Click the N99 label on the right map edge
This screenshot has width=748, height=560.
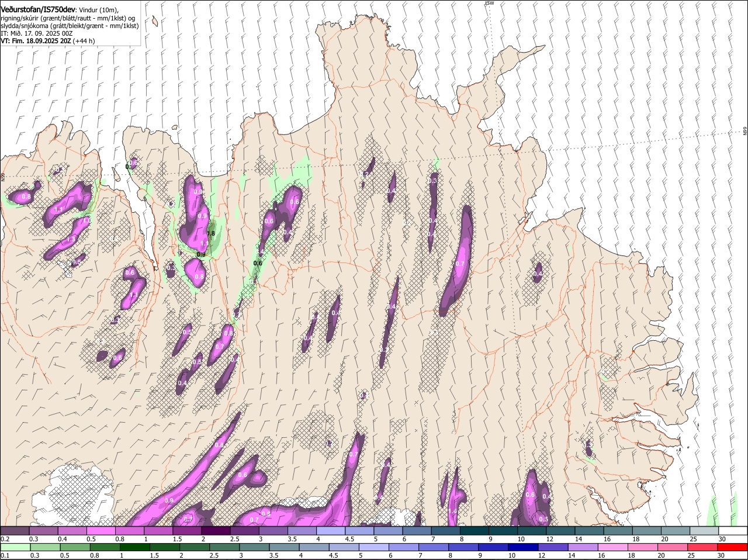(745, 132)
